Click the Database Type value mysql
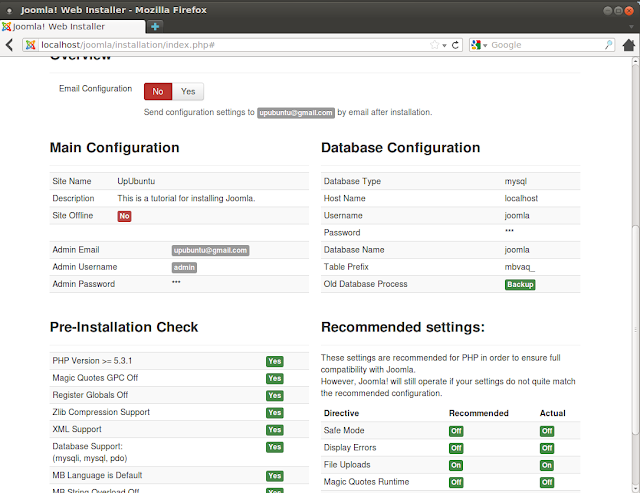The width and height of the screenshot is (640, 493). (x=516, y=181)
